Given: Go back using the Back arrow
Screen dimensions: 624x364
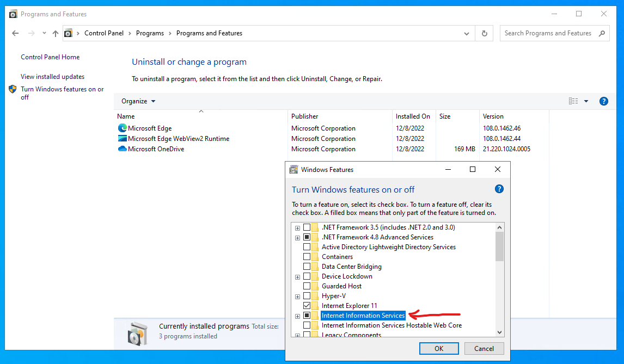Looking at the screenshot, I should [15, 33].
